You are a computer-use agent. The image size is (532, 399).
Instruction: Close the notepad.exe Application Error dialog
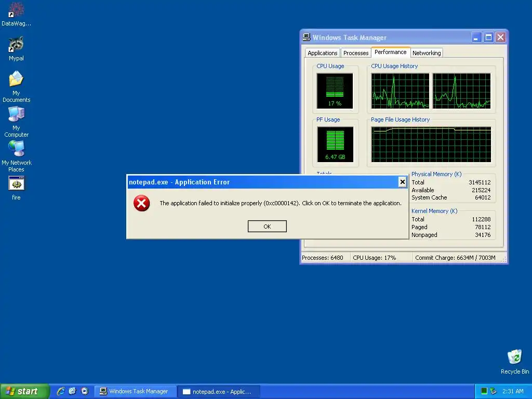click(403, 182)
